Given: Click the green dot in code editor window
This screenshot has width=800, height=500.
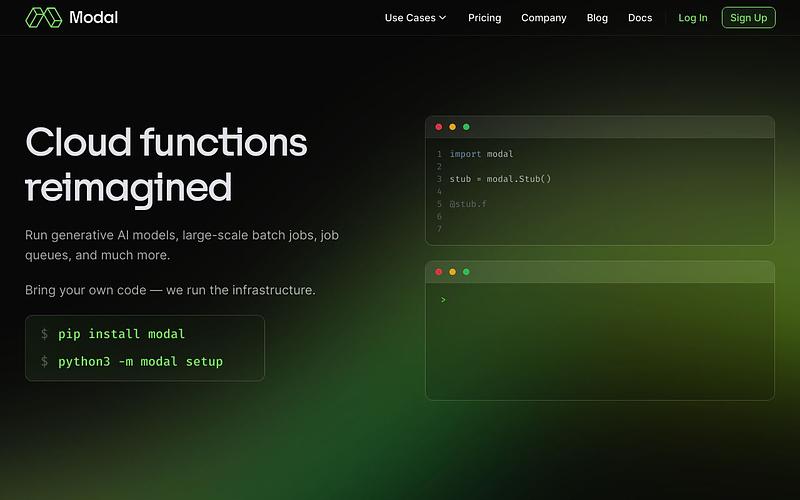Looking at the screenshot, I should point(466,127).
